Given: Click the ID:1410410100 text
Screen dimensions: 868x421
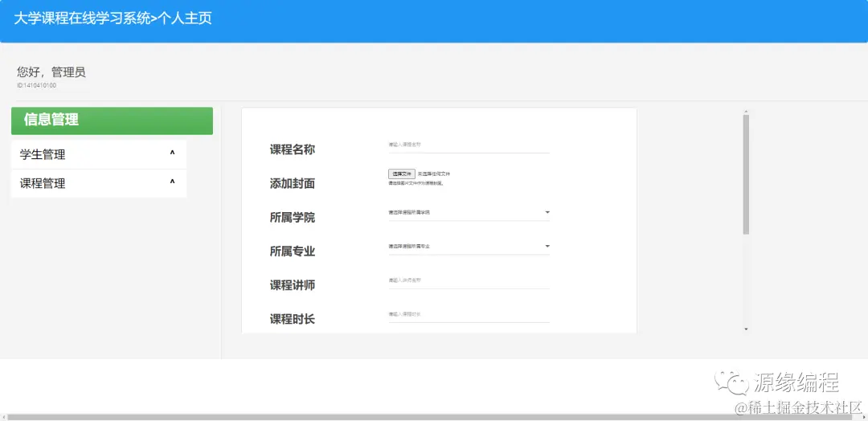Looking at the screenshot, I should [36, 86].
